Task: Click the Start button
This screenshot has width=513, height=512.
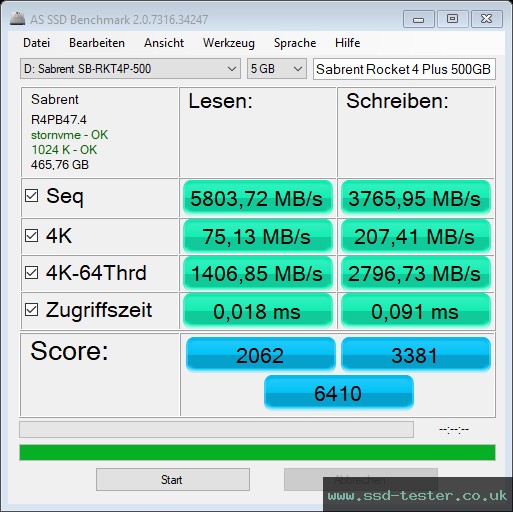Action: pyautogui.click(x=173, y=480)
